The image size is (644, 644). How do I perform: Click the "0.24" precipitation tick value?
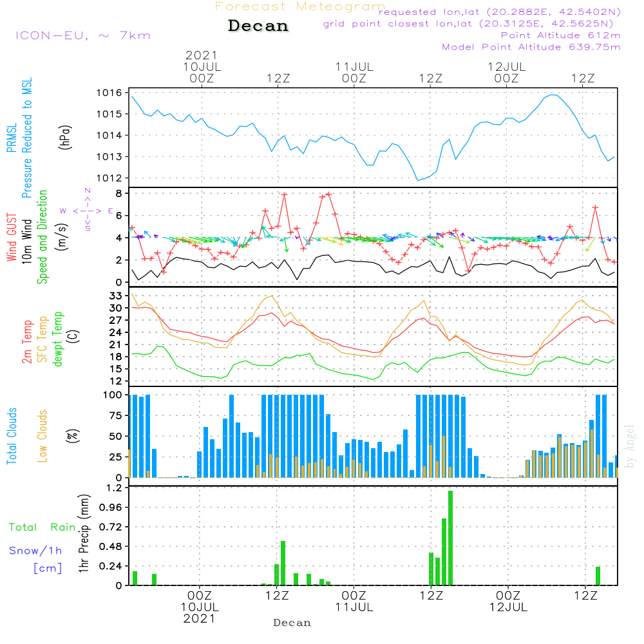(111, 566)
